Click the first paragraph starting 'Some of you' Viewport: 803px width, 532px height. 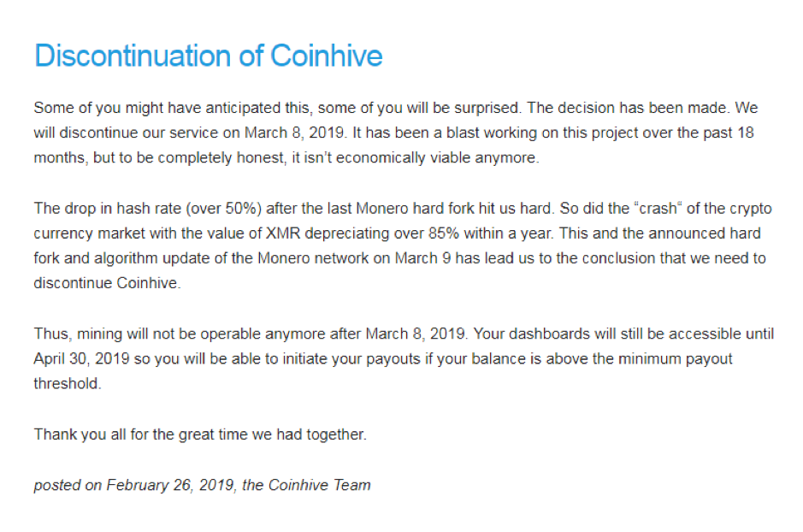395,133
